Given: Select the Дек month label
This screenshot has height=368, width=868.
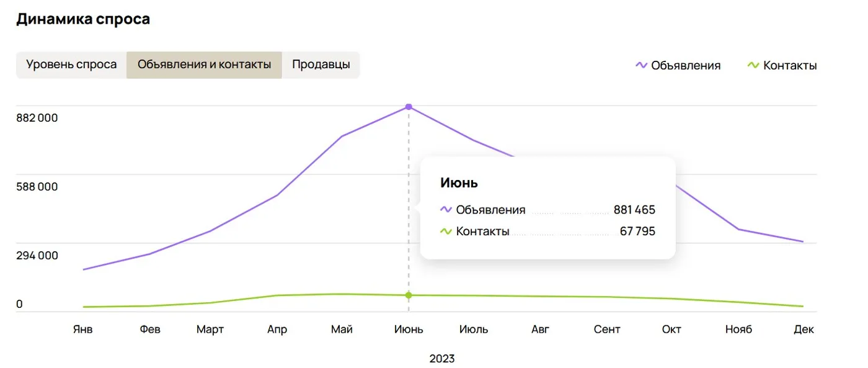Looking at the screenshot, I should pyautogui.click(x=804, y=329).
